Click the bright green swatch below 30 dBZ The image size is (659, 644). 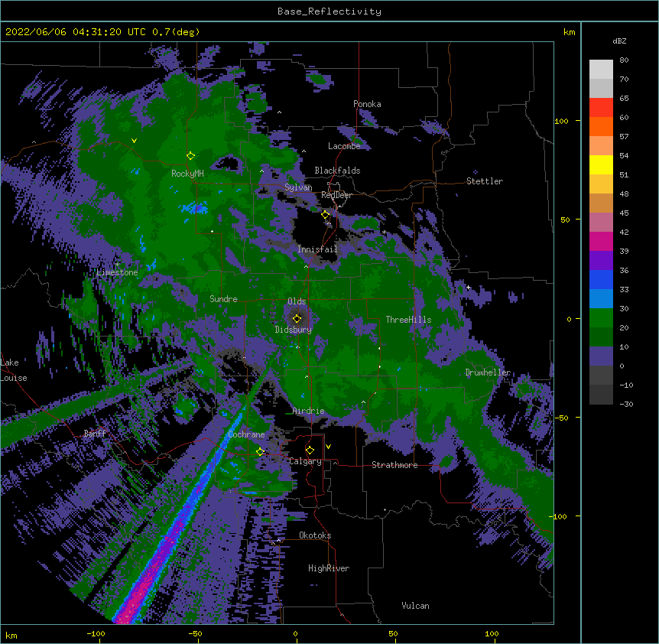point(601,318)
